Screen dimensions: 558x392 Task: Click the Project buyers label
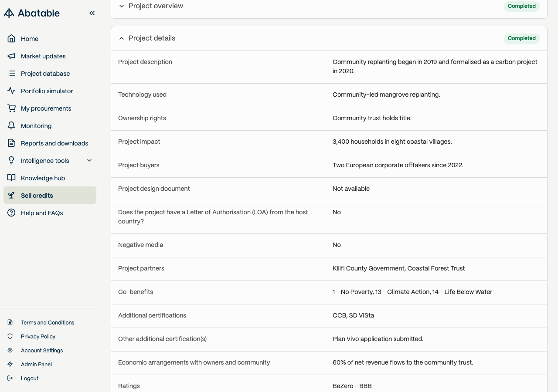click(x=139, y=165)
